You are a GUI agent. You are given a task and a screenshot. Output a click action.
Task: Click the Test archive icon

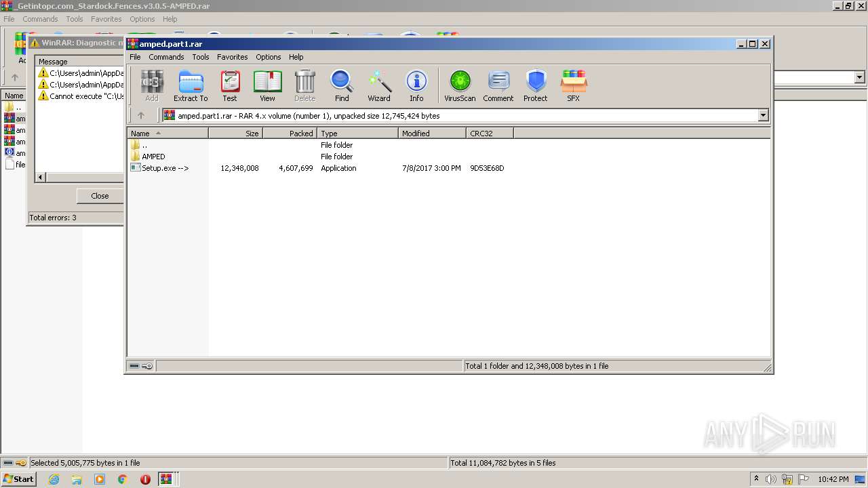tap(230, 86)
